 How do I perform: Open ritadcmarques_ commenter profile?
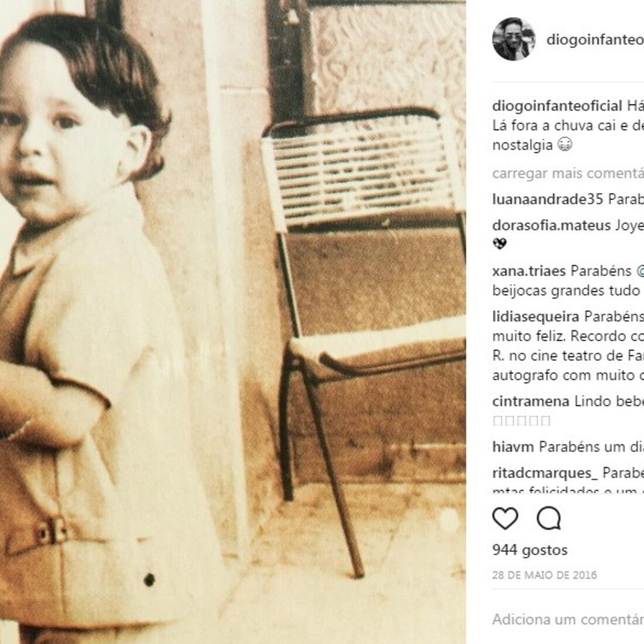(x=545, y=472)
